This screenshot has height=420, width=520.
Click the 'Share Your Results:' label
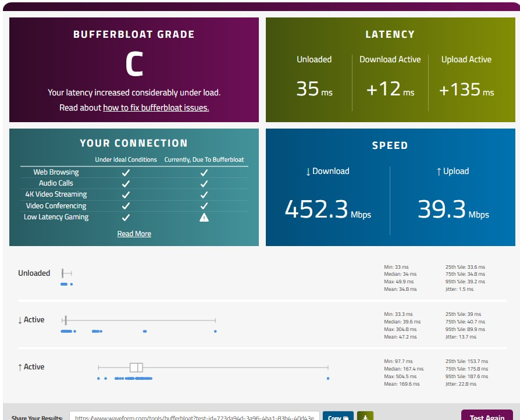pos(37,417)
